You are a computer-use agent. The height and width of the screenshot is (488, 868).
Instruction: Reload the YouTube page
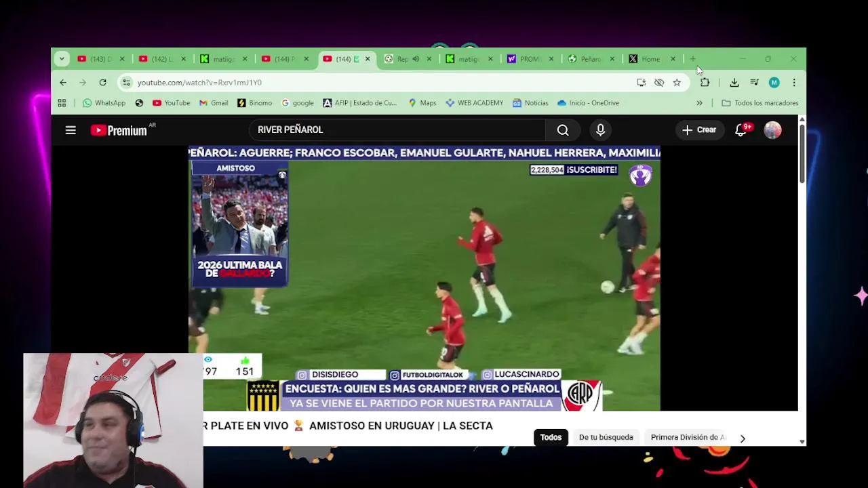(x=102, y=83)
